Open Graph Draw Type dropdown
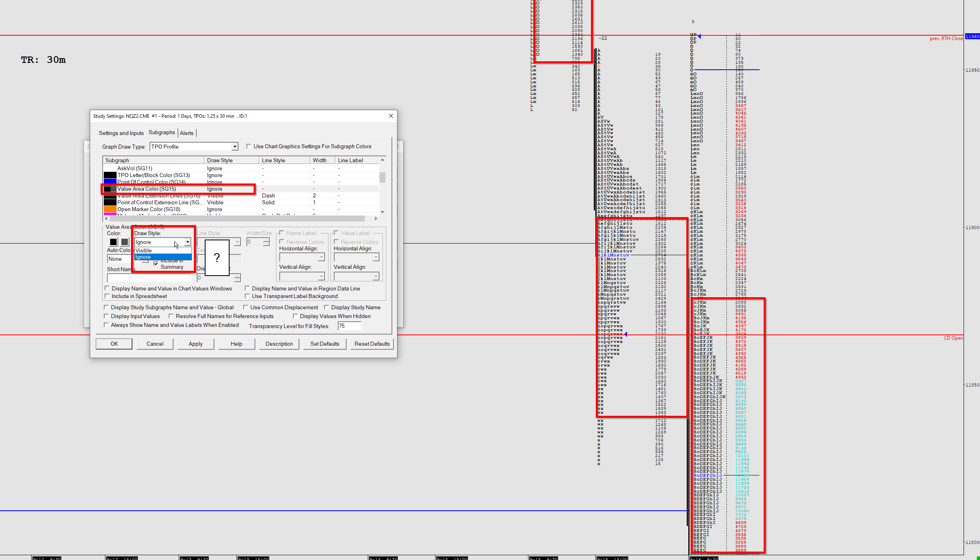 pos(235,147)
